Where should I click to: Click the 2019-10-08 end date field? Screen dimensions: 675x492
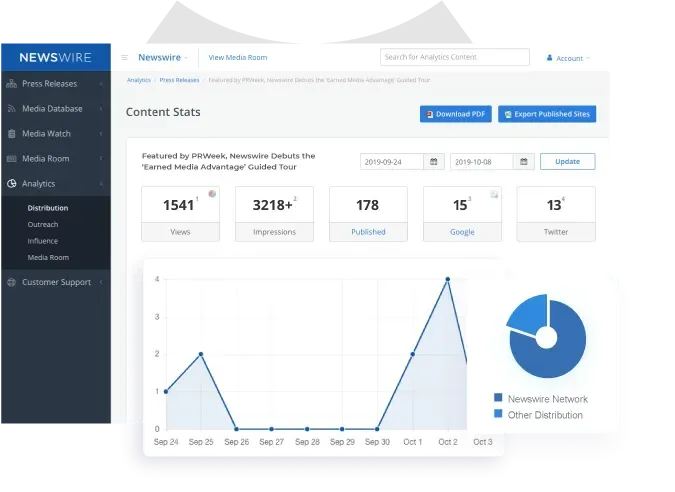482,162
